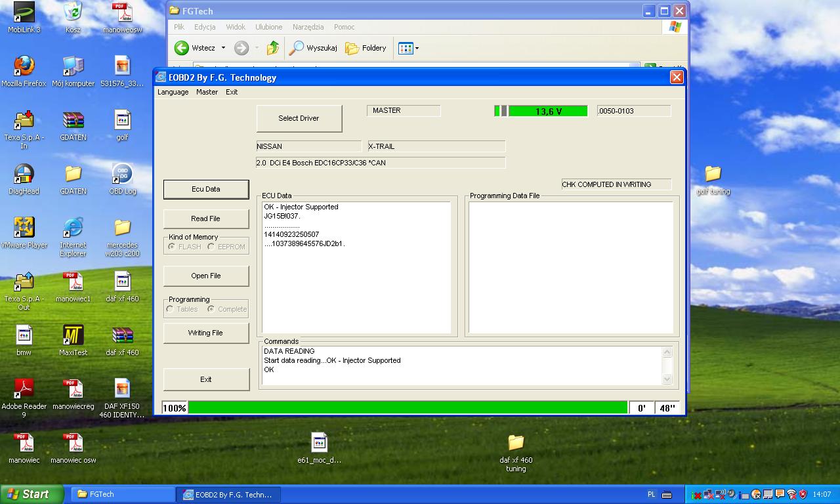The image size is (840, 504).
Task: Open the Edycja menu in FGTech window
Action: 205,27
